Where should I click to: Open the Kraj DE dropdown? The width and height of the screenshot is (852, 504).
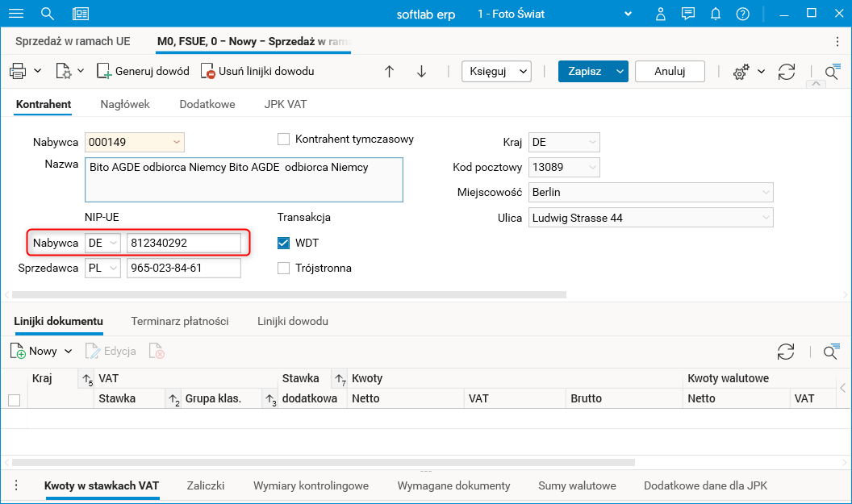click(593, 143)
